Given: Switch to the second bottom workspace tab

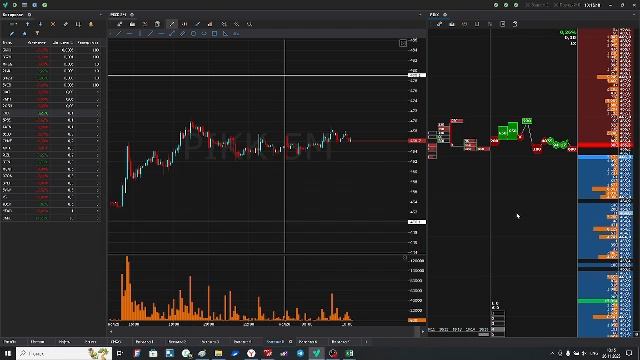Looking at the screenshot, I should click(37, 342).
